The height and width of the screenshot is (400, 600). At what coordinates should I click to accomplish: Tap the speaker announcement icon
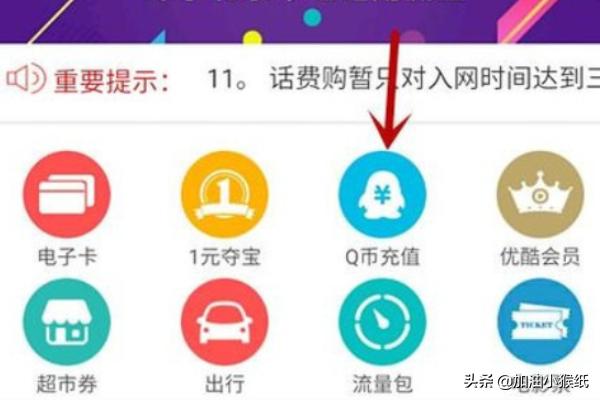(x=26, y=78)
